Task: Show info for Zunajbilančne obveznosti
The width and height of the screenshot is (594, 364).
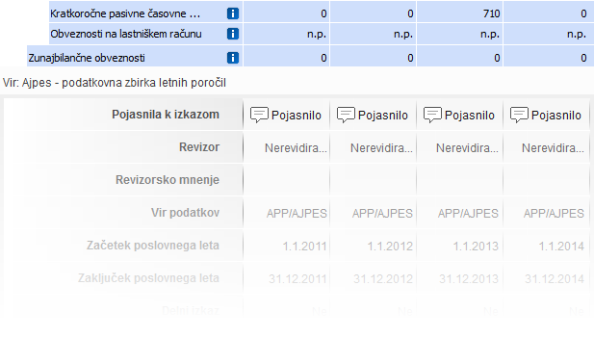Action: coord(233,58)
